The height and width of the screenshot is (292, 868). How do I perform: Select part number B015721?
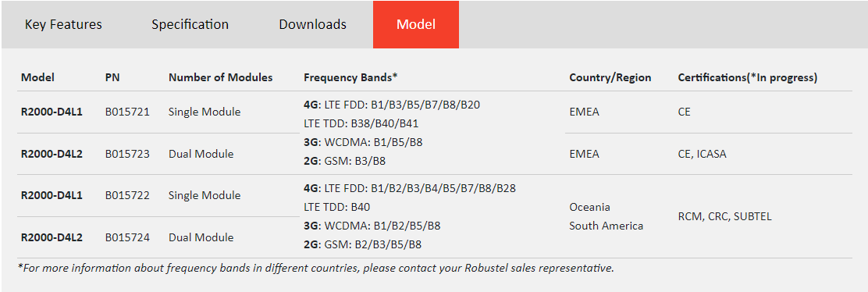[x=127, y=112]
